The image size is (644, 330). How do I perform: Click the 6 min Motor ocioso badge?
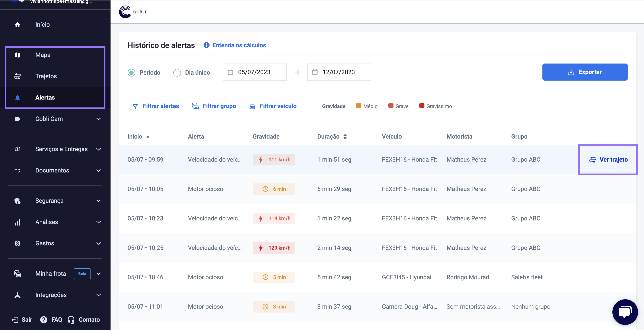click(x=274, y=189)
